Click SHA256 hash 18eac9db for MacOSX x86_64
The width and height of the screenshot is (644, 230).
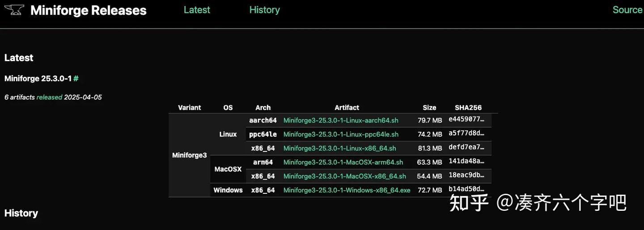[x=466, y=176]
